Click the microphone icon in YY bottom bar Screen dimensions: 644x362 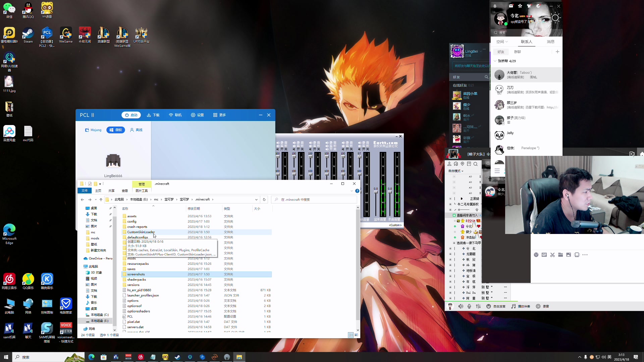[469, 306]
